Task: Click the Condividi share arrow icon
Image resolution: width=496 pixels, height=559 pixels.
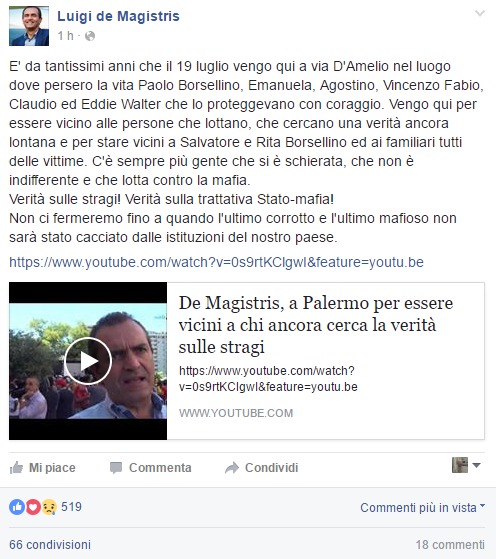Action: (232, 468)
